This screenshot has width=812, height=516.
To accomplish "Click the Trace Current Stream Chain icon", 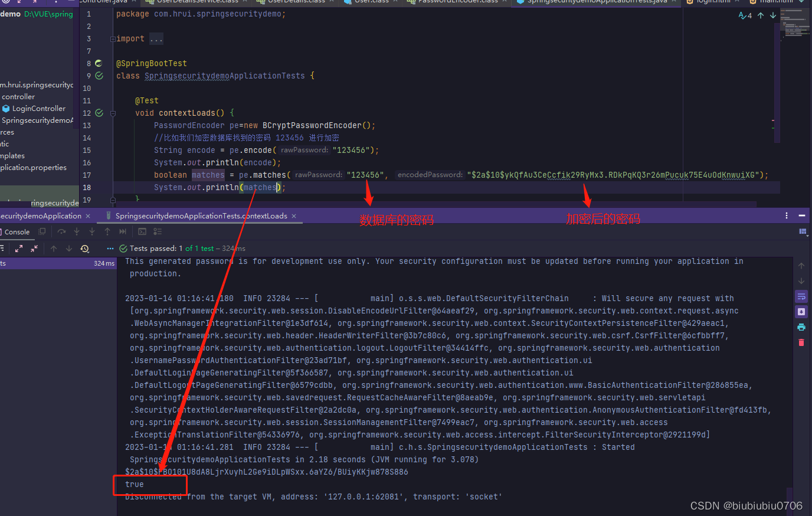I will click(x=158, y=232).
